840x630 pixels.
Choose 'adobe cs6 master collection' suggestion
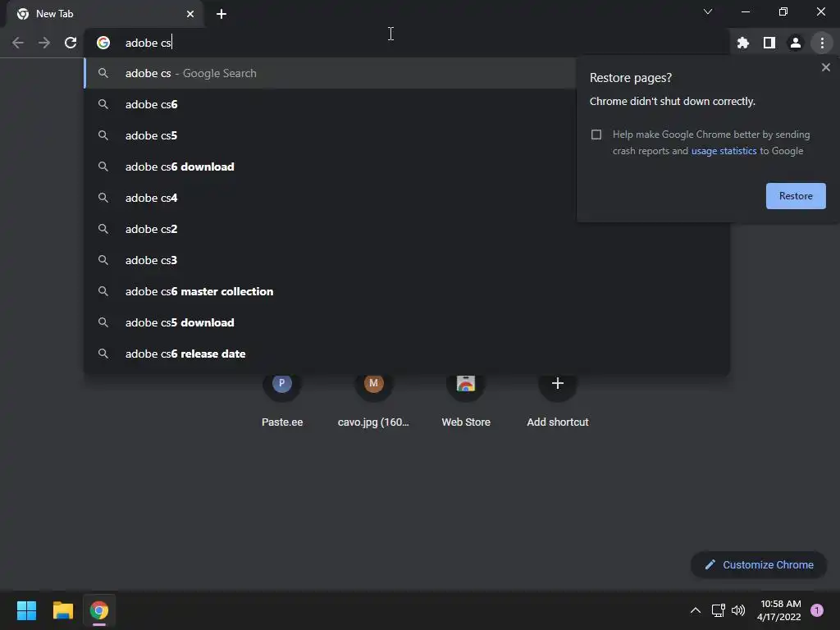[x=407, y=291]
